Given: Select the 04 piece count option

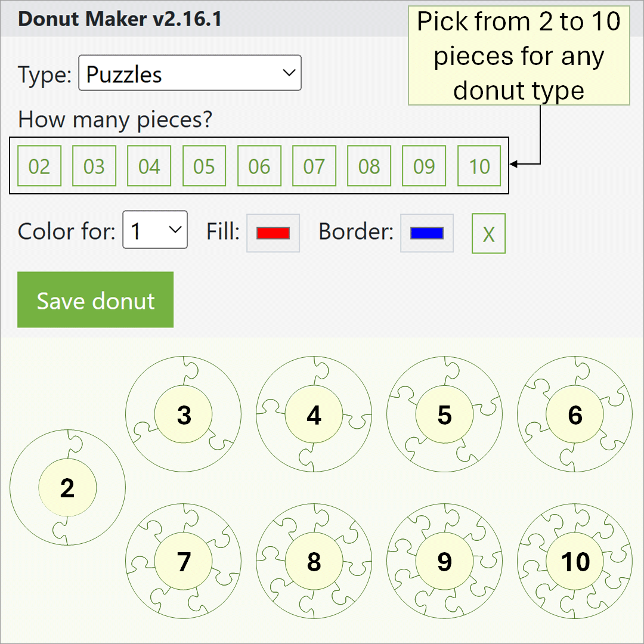Looking at the screenshot, I should pyautogui.click(x=149, y=166).
